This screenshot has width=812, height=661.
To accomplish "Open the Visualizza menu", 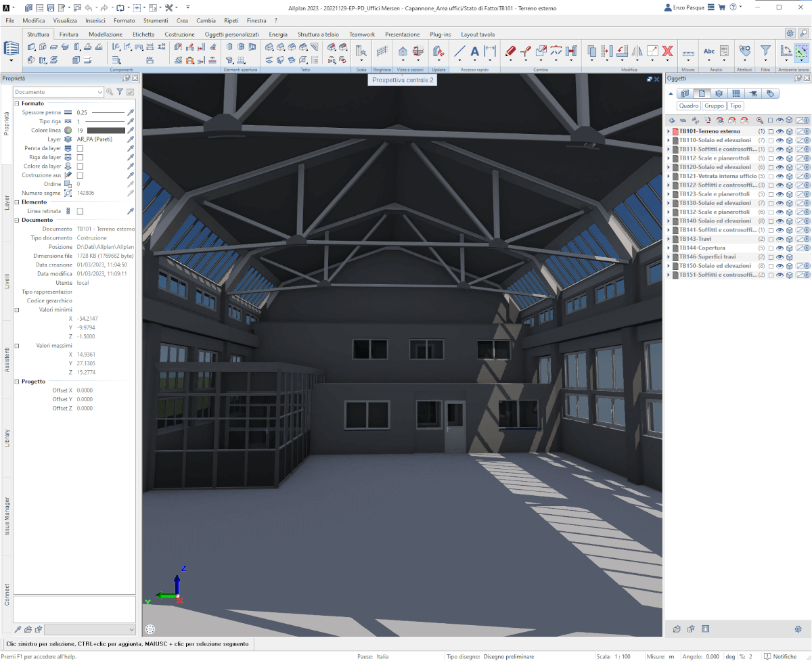I will click(65, 21).
